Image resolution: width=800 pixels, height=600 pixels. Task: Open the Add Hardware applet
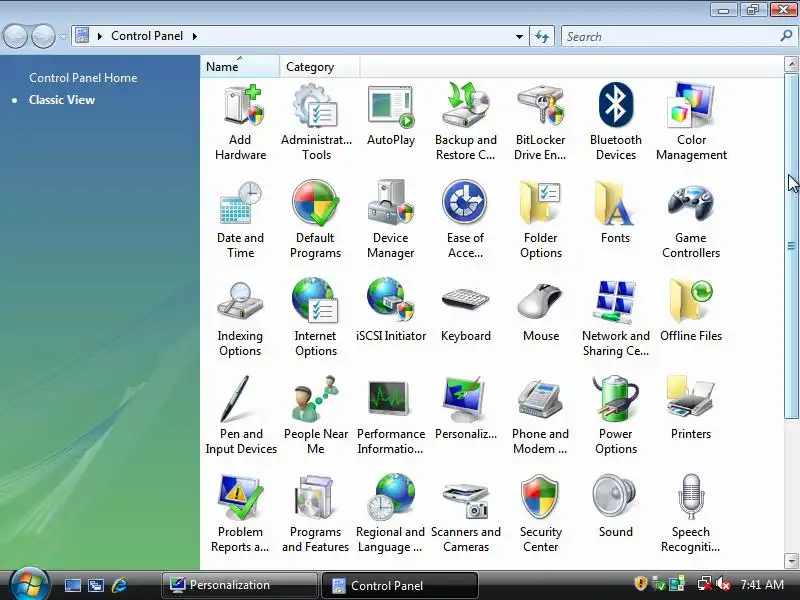pyautogui.click(x=240, y=123)
